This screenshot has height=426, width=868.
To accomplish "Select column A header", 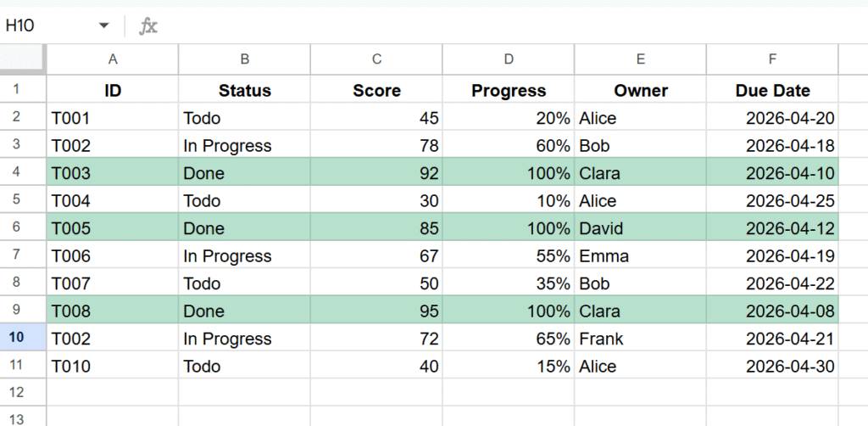I will (113, 59).
